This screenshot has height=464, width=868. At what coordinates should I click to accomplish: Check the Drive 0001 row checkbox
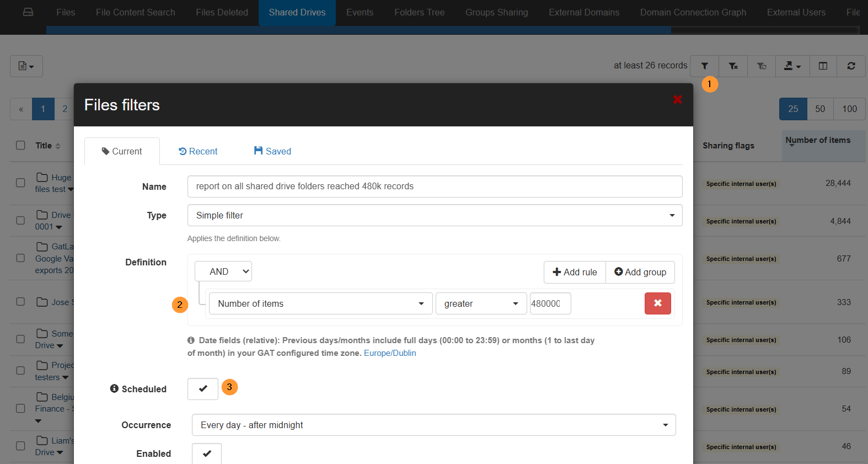pyautogui.click(x=20, y=220)
